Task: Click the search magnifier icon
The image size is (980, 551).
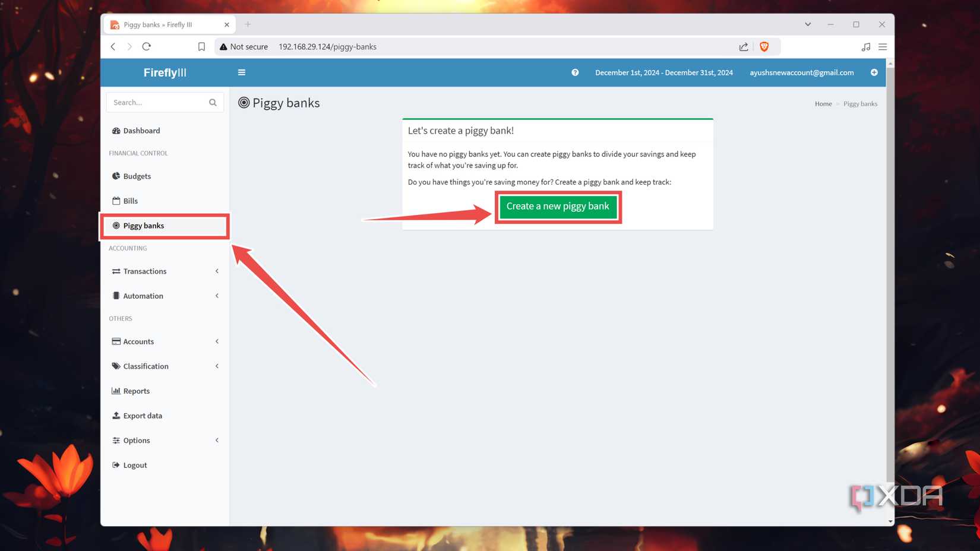Action: click(213, 102)
